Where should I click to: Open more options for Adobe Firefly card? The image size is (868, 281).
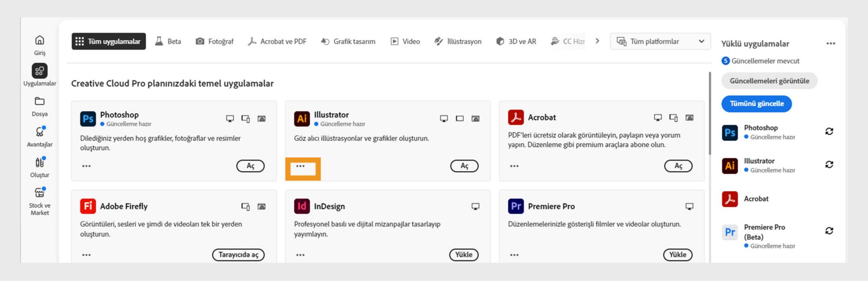point(86,255)
